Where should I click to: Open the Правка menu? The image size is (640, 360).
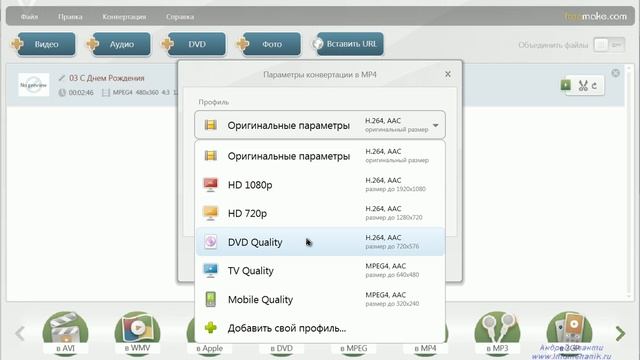[70, 17]
